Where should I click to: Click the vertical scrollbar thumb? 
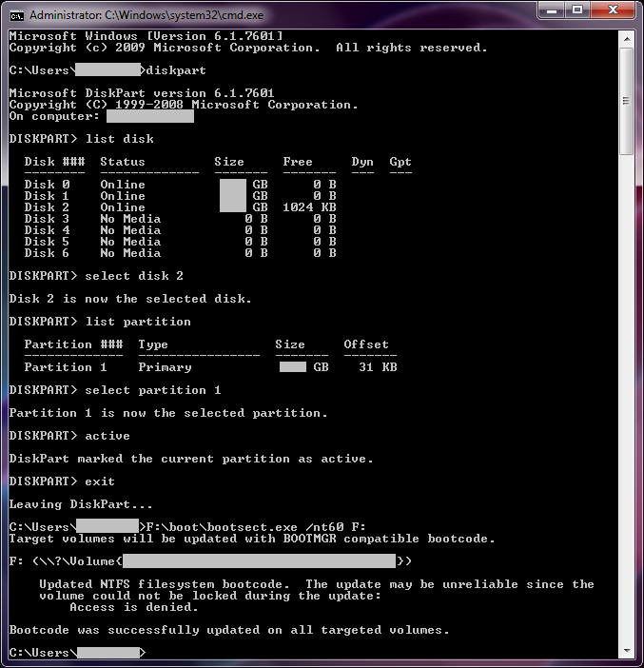[627, 100]
